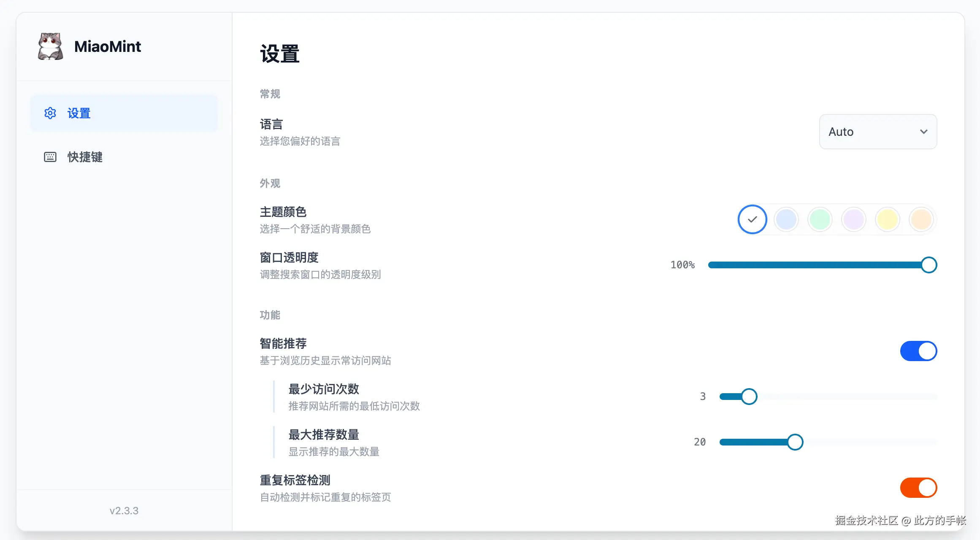The width and height of the screenshot is (980, 540).
Task: Click the 主题颜色 setting label
Action: (283, 212)
